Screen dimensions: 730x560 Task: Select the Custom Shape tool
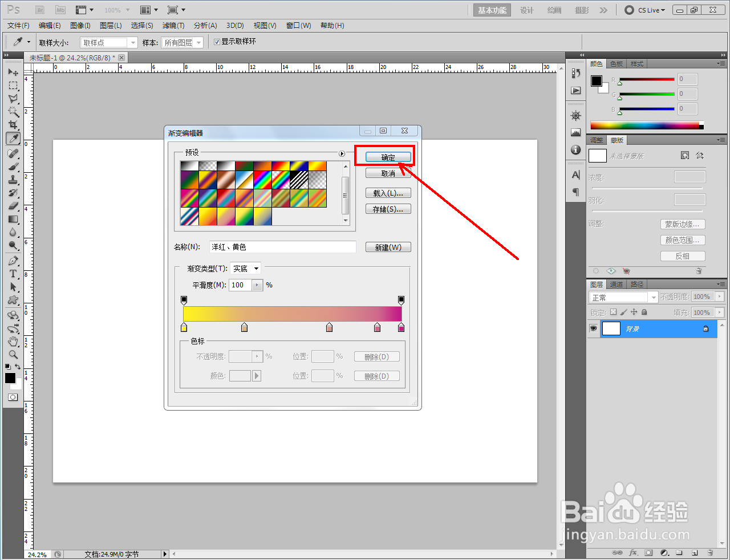tap(13, 300)
